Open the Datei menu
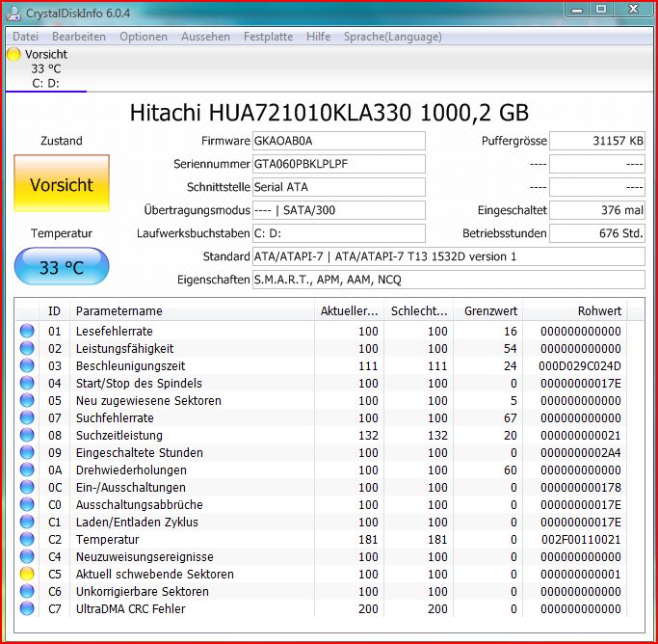Image resolution: width=658 pixels, height=644 pixels. (x=25, y=37)
